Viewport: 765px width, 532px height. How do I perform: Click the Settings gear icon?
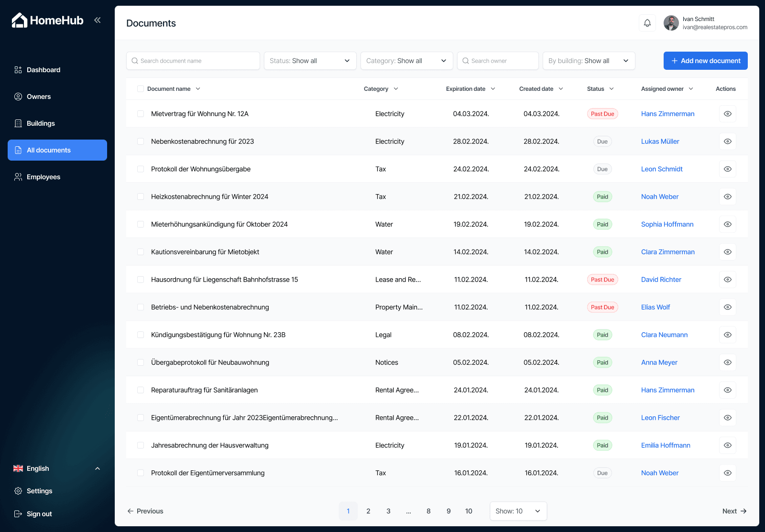(18, 491)
